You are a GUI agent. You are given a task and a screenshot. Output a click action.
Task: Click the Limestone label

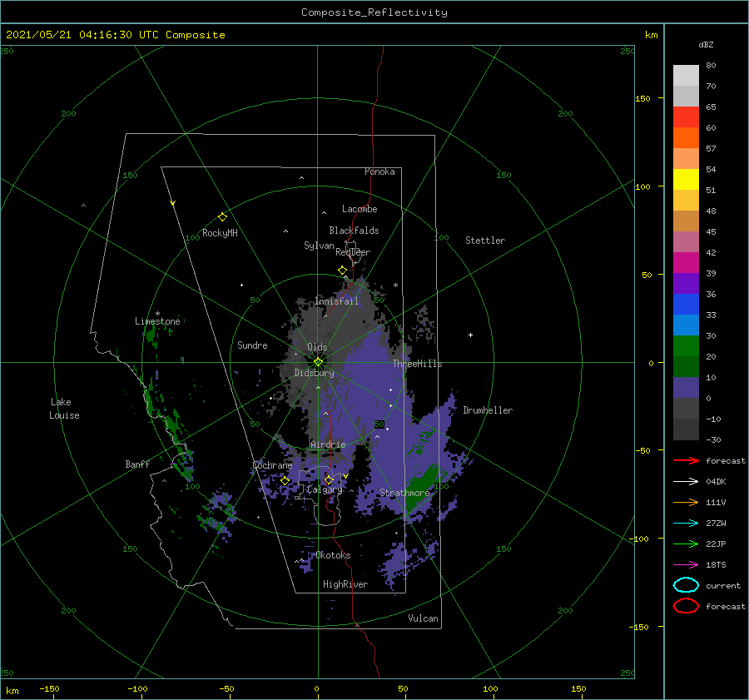157,321
